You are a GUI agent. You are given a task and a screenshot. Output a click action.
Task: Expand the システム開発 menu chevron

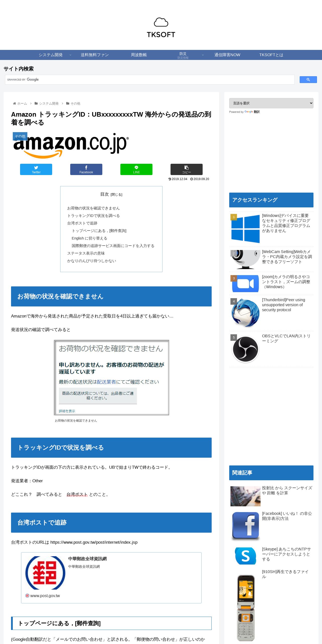point(70,55)
